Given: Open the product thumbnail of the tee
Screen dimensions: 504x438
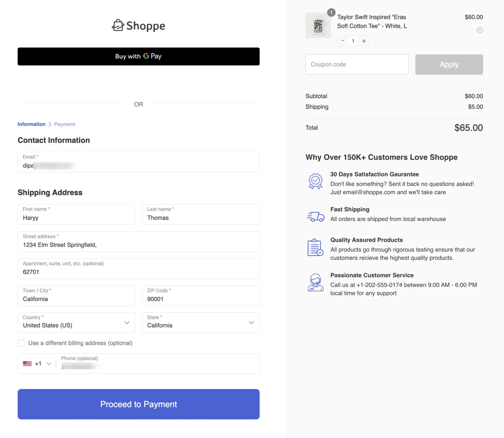Looking at the screenshot, I should [318, 25].
